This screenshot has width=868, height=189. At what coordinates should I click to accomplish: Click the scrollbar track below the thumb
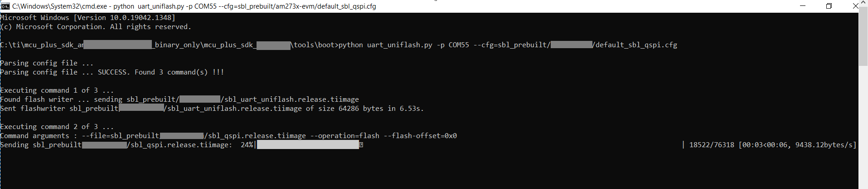coord(863,127)
